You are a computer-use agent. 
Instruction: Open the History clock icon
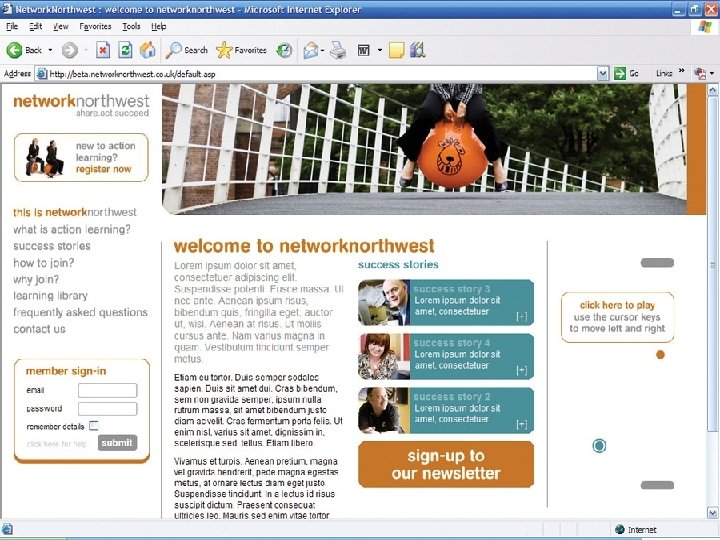[x=284, y=50]
